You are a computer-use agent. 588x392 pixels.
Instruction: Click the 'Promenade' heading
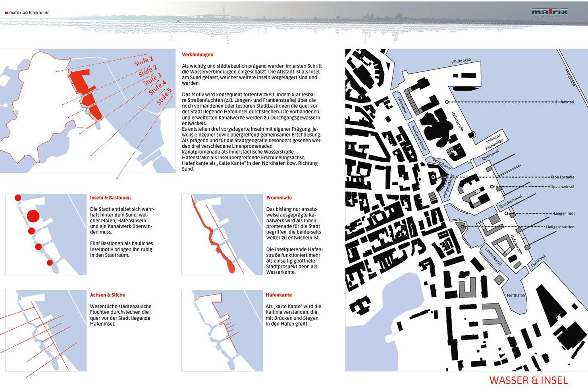279,198
